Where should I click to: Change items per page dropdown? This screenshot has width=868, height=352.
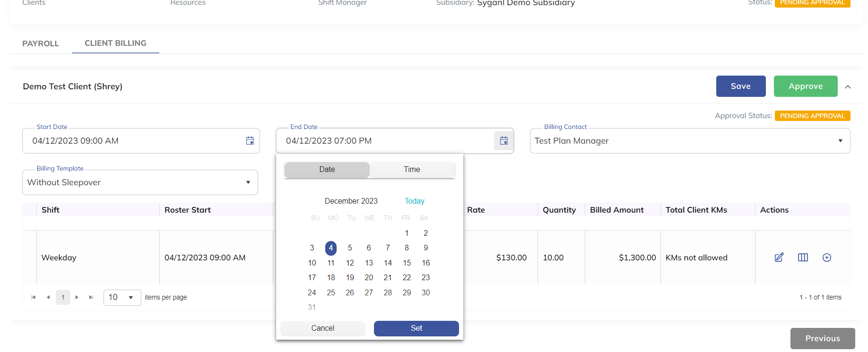point(122,297)
